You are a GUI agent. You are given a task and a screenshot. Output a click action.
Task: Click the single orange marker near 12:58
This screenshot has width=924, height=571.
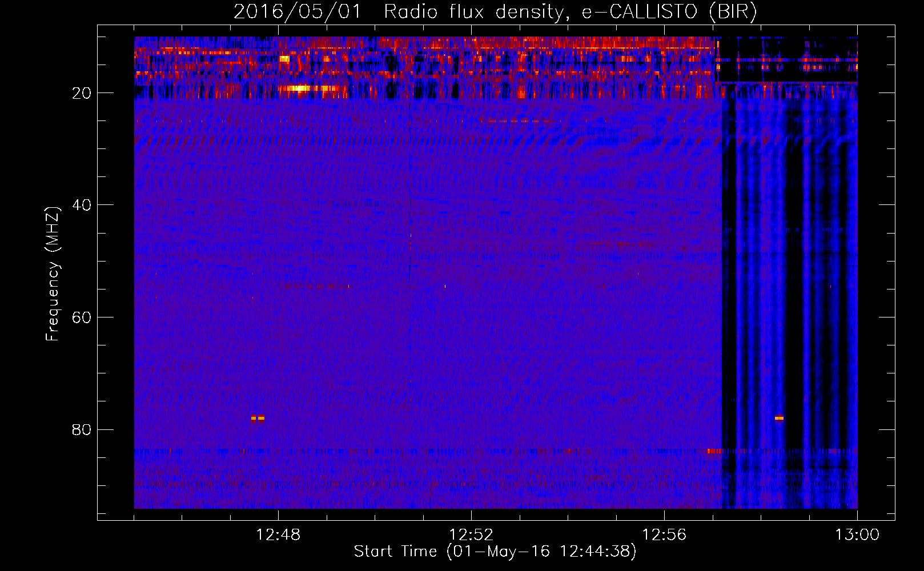click(779, 418)
